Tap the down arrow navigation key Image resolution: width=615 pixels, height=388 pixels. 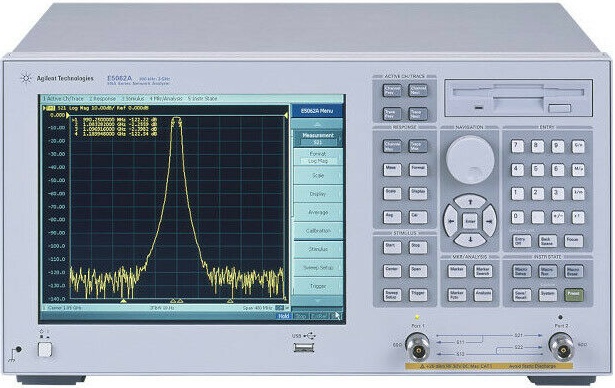(470, 239)
